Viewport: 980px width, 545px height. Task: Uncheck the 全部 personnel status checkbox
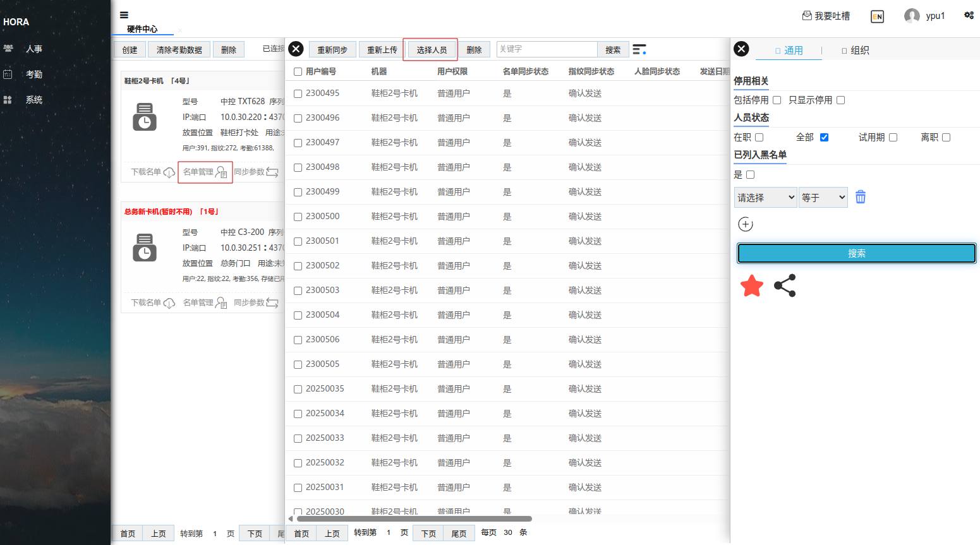pos(824,137)
